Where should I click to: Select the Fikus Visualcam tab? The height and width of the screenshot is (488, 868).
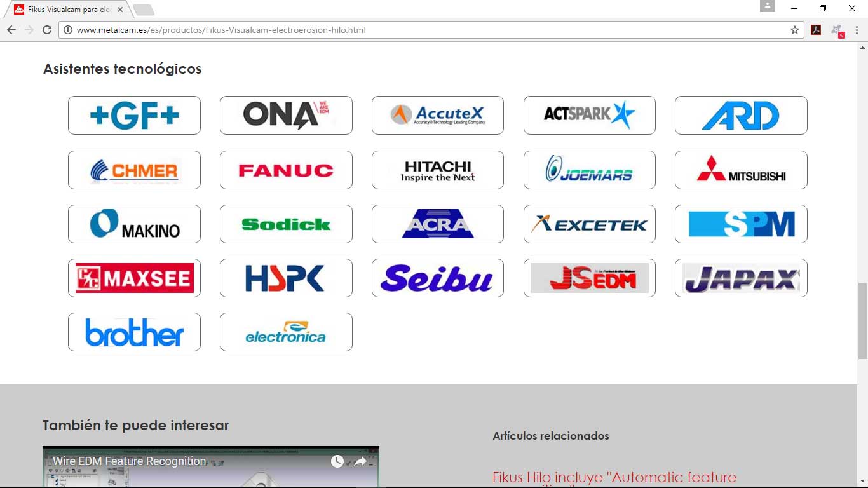click(69, 10)
